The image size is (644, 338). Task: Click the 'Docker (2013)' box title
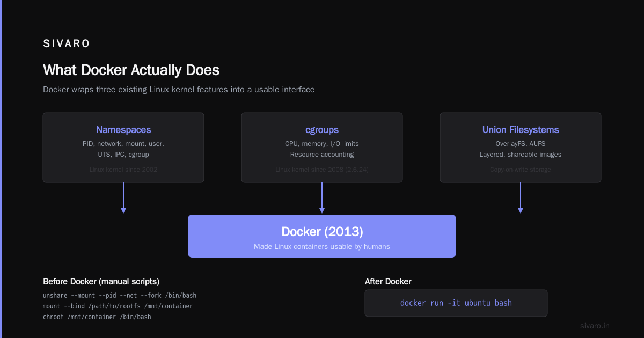pos(322,232)
